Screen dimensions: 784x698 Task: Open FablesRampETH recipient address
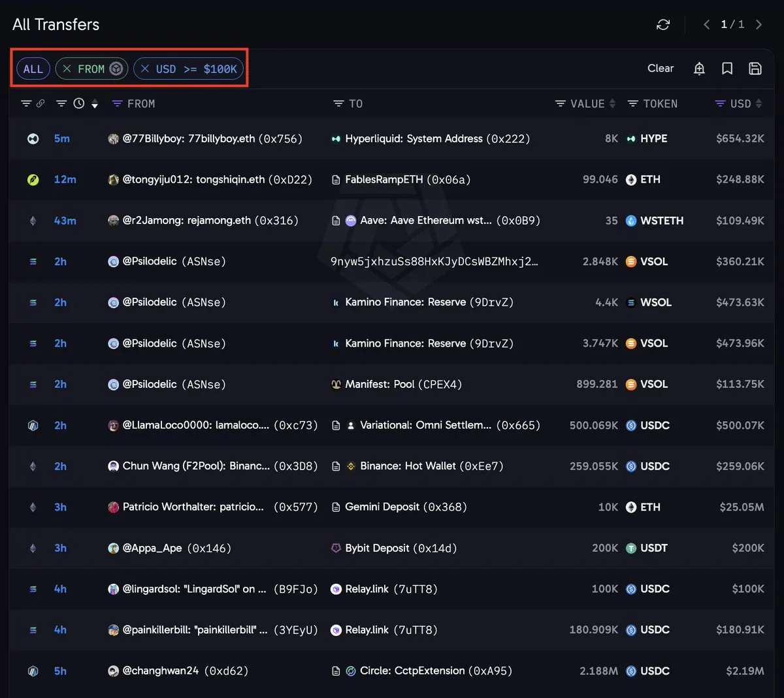401,180
